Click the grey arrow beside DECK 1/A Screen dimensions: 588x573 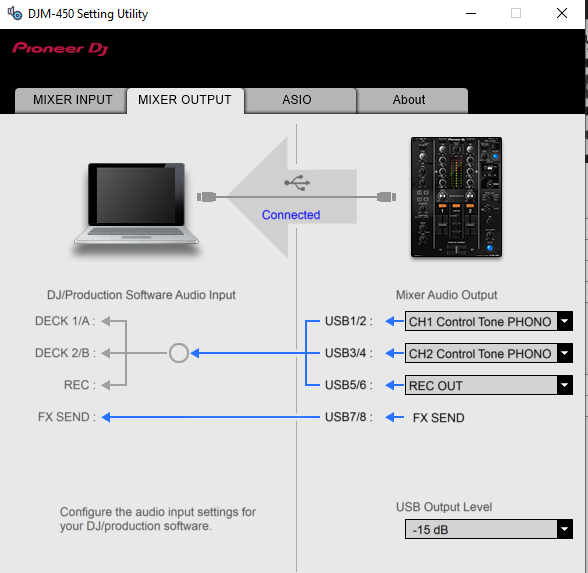pos(106,321)
